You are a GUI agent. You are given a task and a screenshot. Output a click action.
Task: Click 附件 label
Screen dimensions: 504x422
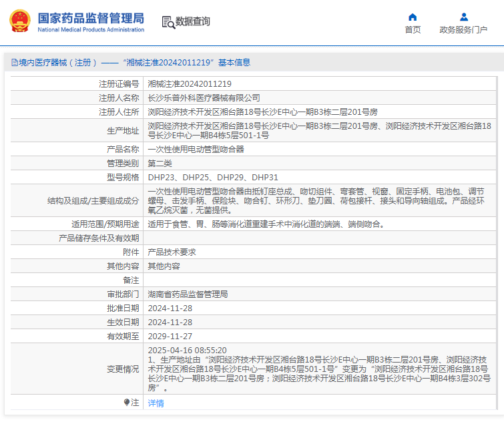pos(131,252)
